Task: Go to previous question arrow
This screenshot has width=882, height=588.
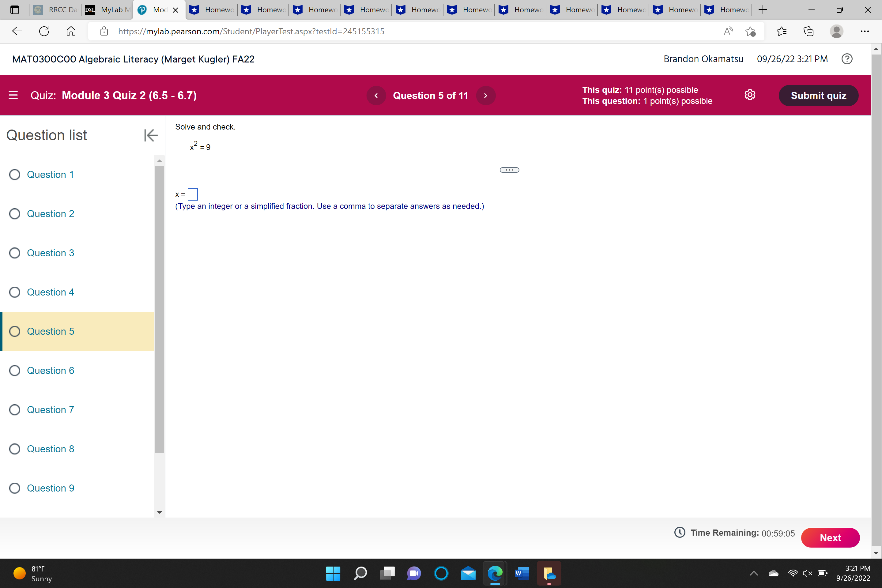Action: 376,96
